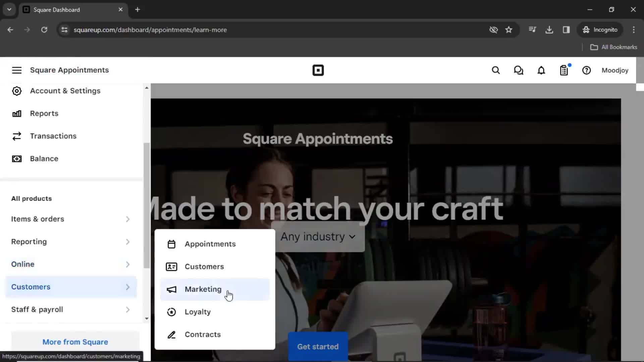Expand the Reporting section
Image resolution: width=644 pixels, height=362 pixels.
click(x=128, y=241)
